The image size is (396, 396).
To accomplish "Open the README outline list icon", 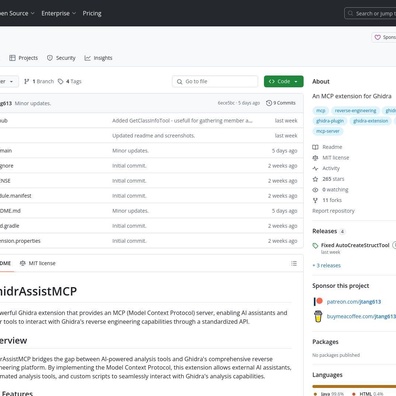I will coord(294,264).
